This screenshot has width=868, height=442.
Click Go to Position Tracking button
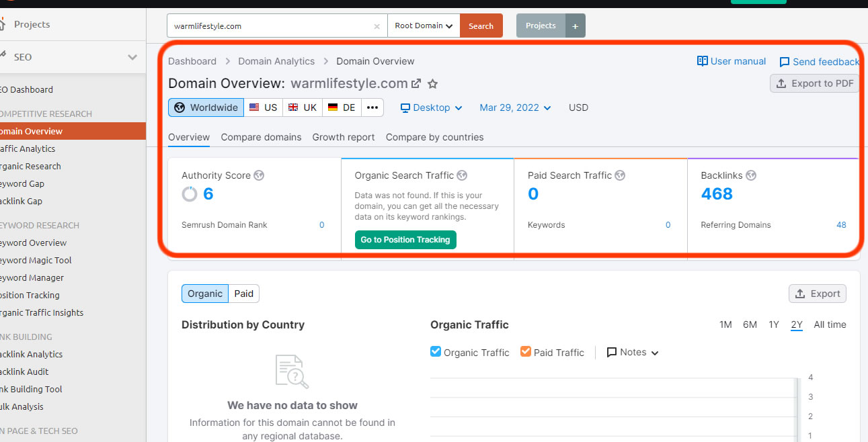pyautogui.click(x=405, y=240)
